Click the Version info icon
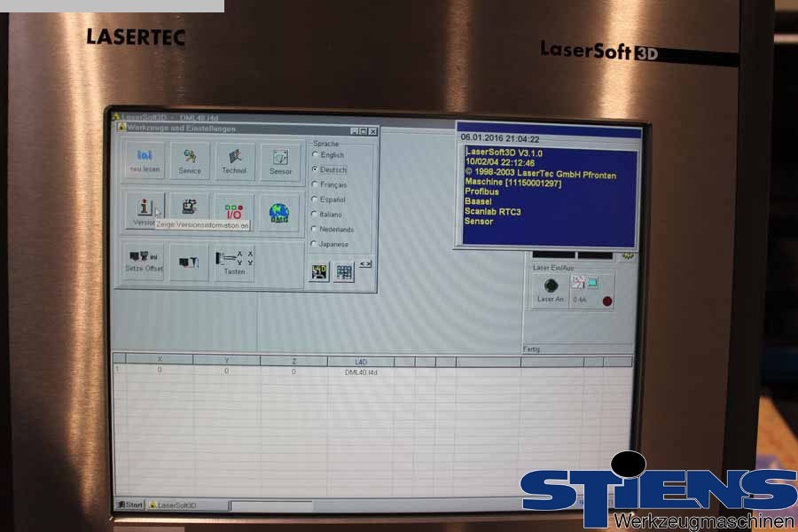 (144, 210)
